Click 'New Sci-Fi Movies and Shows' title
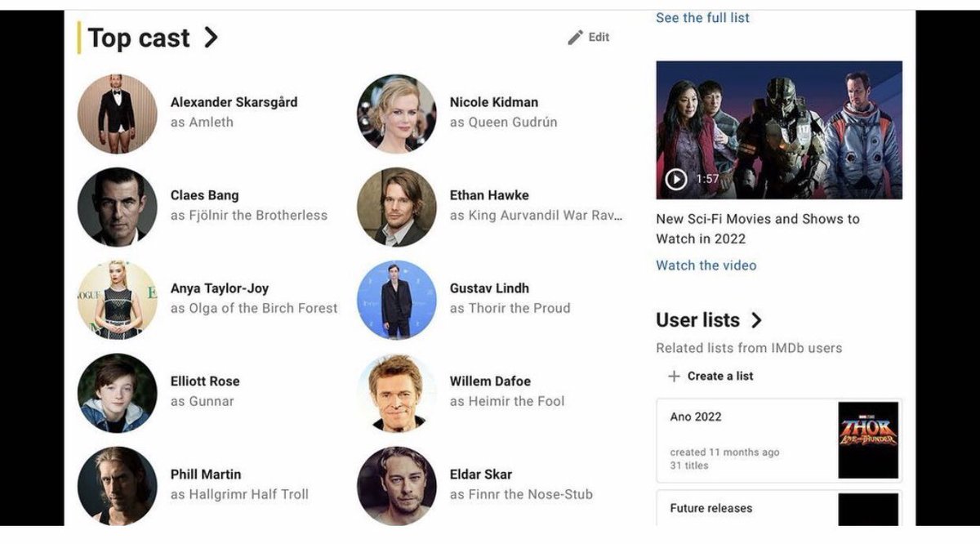980x544 pixels. (758, 229)
